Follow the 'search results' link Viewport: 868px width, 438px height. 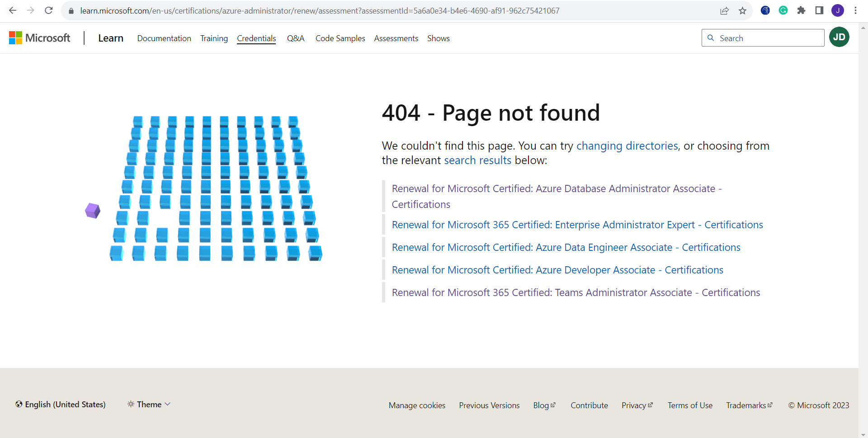tap(477, 160)
